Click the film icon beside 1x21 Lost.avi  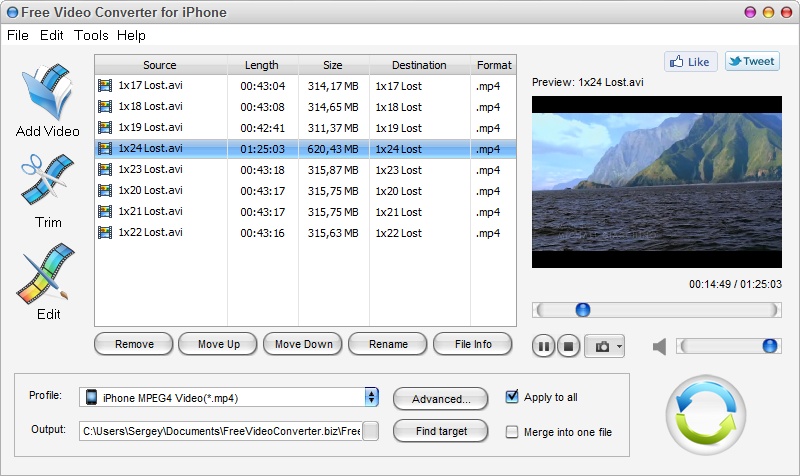[105, 211]
